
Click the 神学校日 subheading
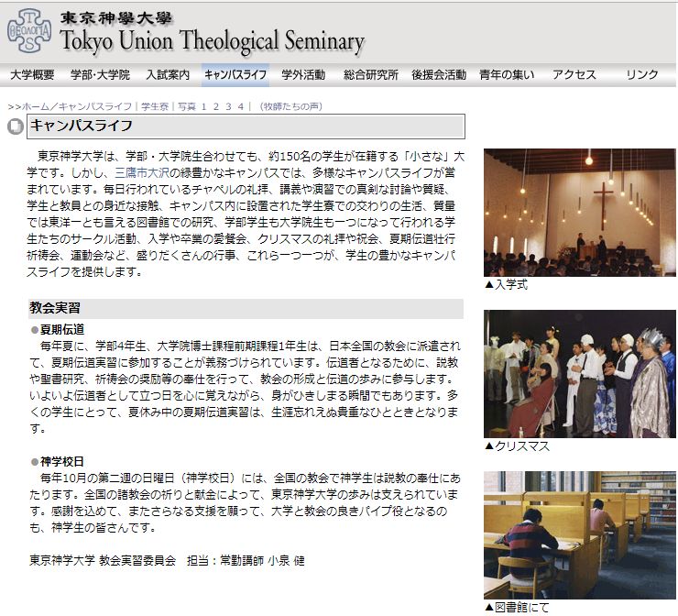61,462
